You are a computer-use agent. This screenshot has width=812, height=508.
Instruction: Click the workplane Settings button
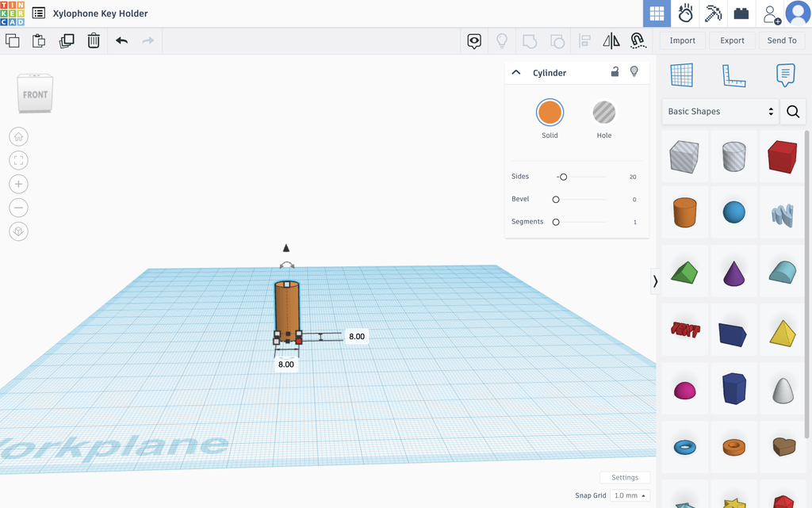(x=625, y=477)
